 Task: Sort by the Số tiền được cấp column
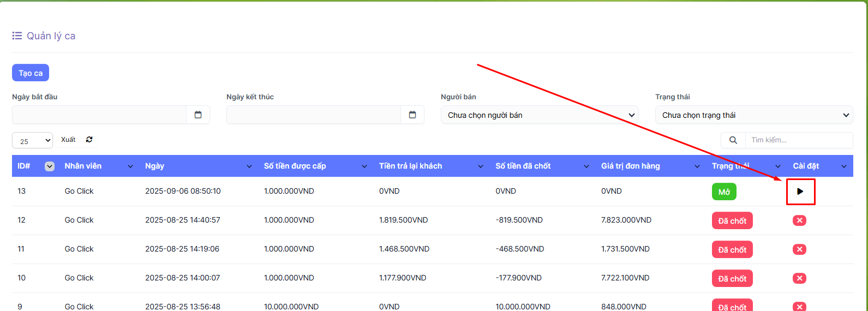[295, 166]
